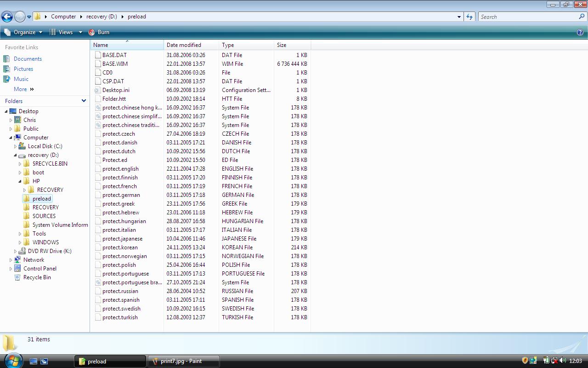Expand the boot folder node
Viewport: 588px width, 368px height.
20,172
